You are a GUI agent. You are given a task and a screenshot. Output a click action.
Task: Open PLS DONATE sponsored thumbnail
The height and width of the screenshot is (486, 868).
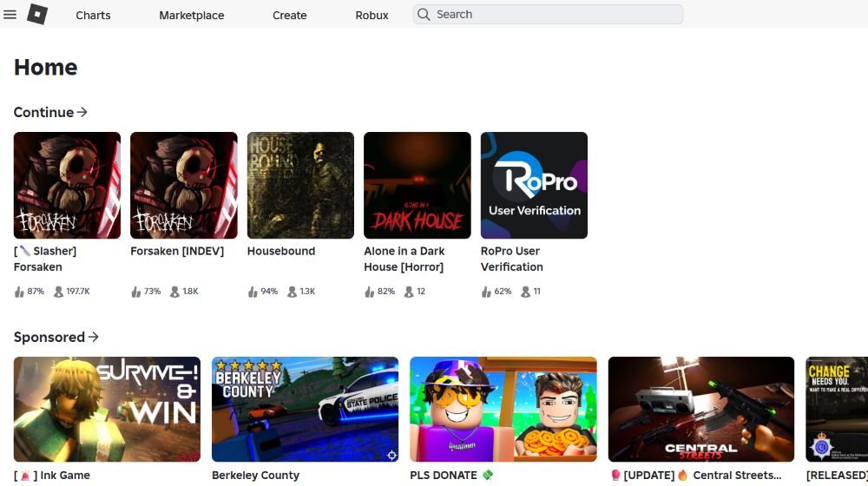point(503,409)
